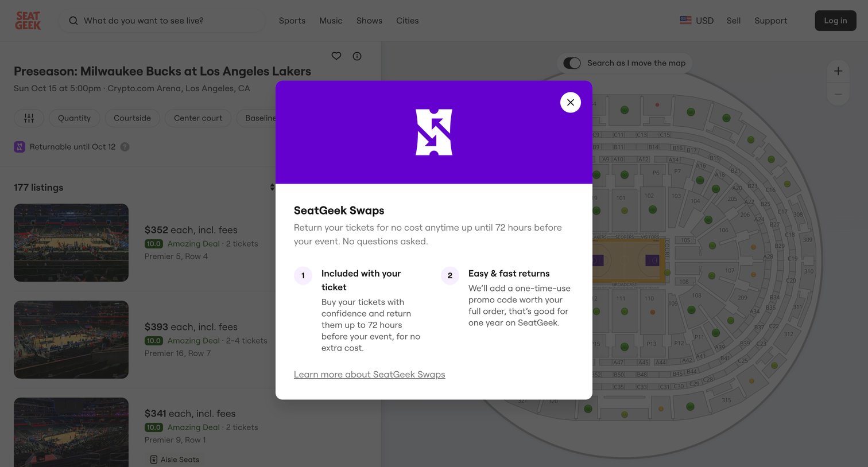Image resolution: width=868 pixels, height=467 pixels.
Task: Apply the Center court filter
Action: 198,118
